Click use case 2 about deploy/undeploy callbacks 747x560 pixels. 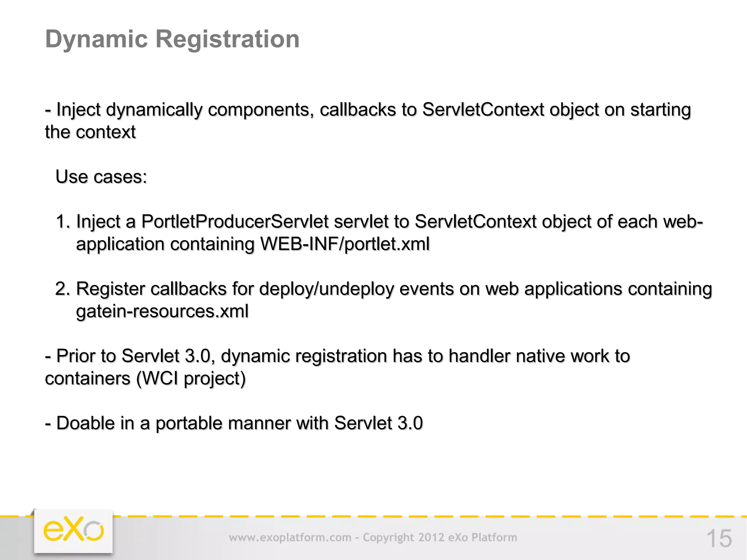pyautogui.click(x=384, y=300)
